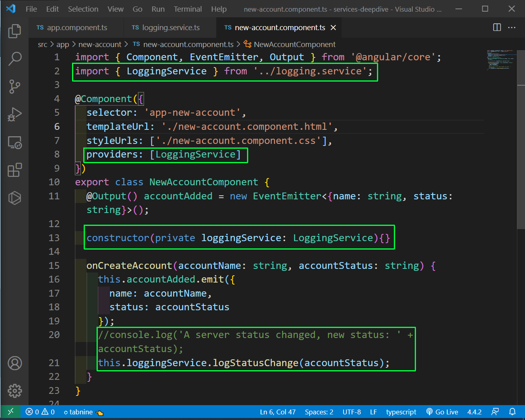Click new-account.component.ts in the breadcrumb
The width and height of the screenshot is (525, 420).
(x=188, y=44)
